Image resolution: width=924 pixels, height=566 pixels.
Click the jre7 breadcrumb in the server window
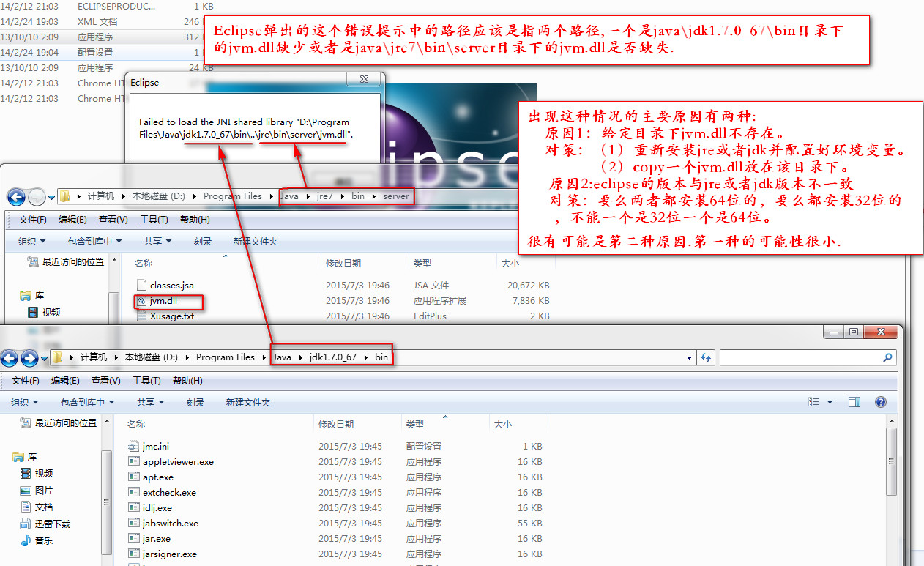tap(324, 196)
